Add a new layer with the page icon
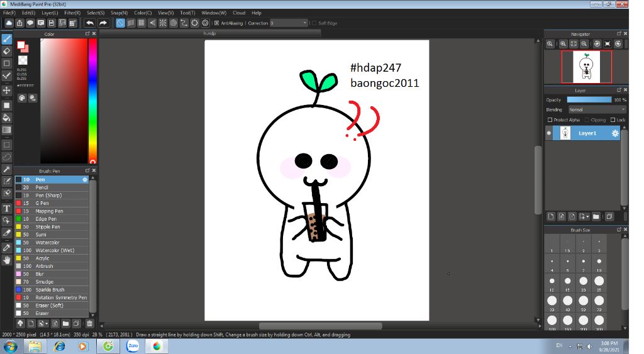The width and height of the screenshot is (644, 354). click(x=551, y=216)
